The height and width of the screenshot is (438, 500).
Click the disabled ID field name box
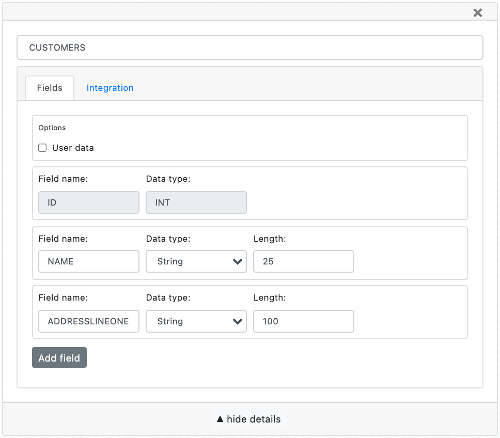[89, 202]
